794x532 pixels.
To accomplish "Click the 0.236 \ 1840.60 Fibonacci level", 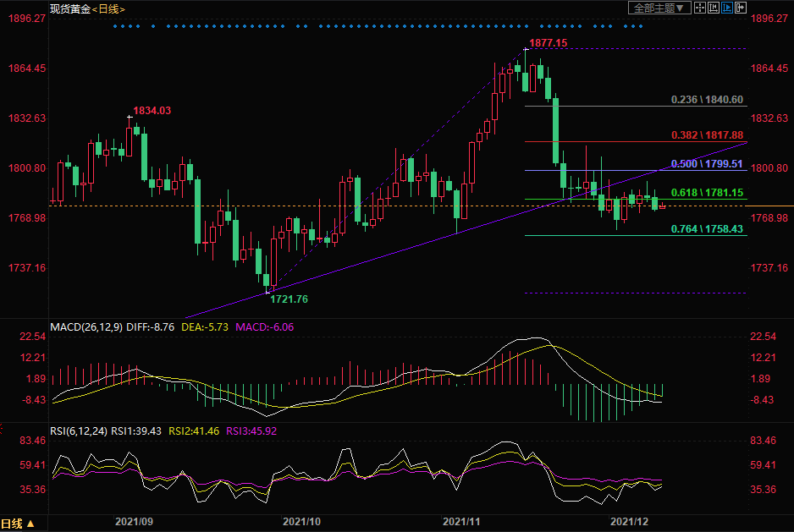I will [x=707, y=100].
